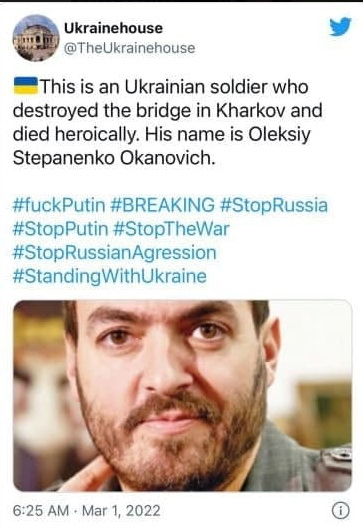The height and width of the screenshot is (529, 363).
Task: Follow the #BREAKING hashtag link
Action: 162,205
